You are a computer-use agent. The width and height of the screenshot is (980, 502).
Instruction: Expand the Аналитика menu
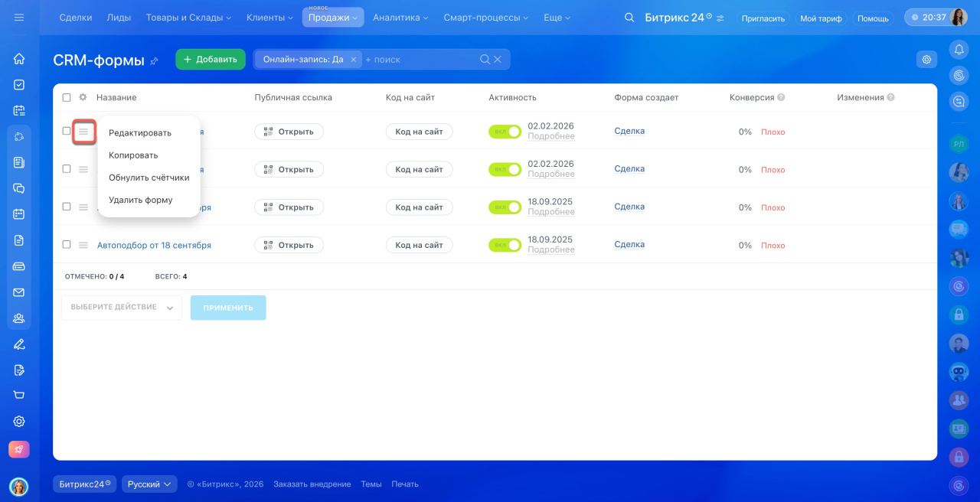point(400,18)
